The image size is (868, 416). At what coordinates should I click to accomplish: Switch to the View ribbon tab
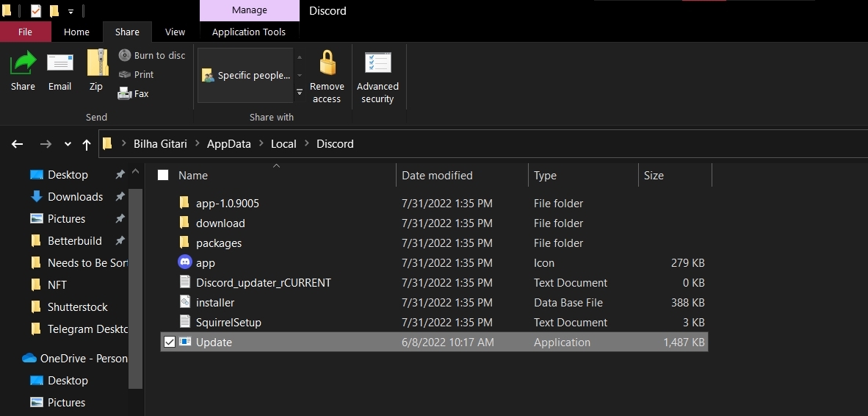(x=175, y=32)
